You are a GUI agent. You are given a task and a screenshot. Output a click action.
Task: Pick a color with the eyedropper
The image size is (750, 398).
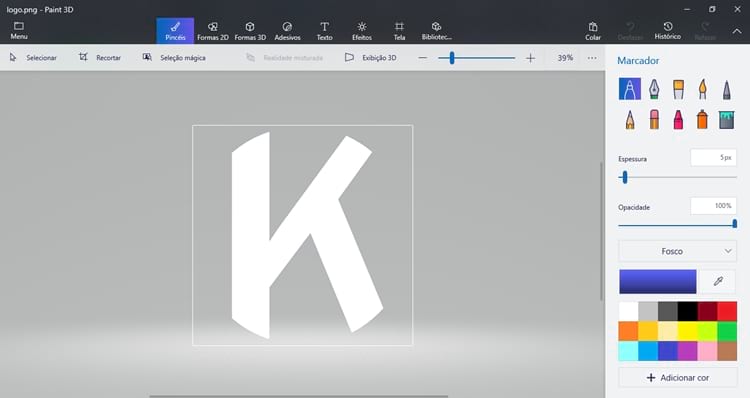[x=718, y=281]
